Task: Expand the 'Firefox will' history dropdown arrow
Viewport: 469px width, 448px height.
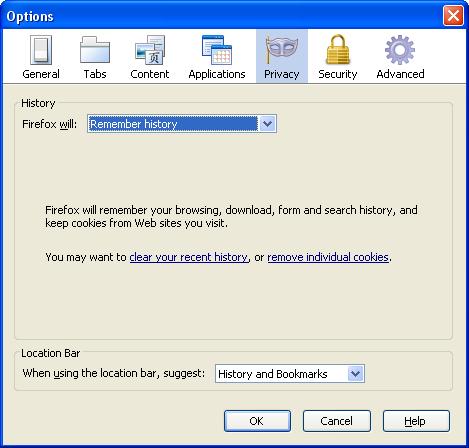Action: tap(267, 124)
